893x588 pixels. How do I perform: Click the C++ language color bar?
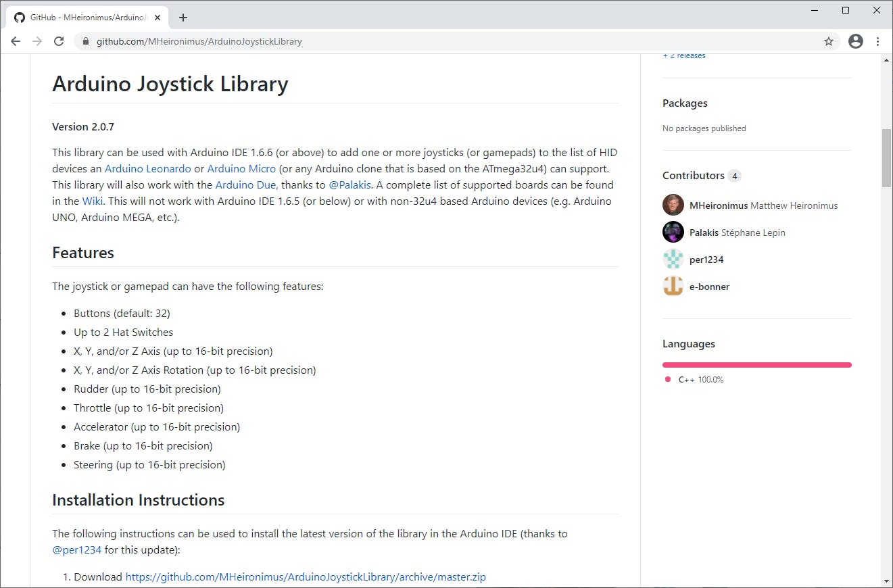click(x=756, y=365)
